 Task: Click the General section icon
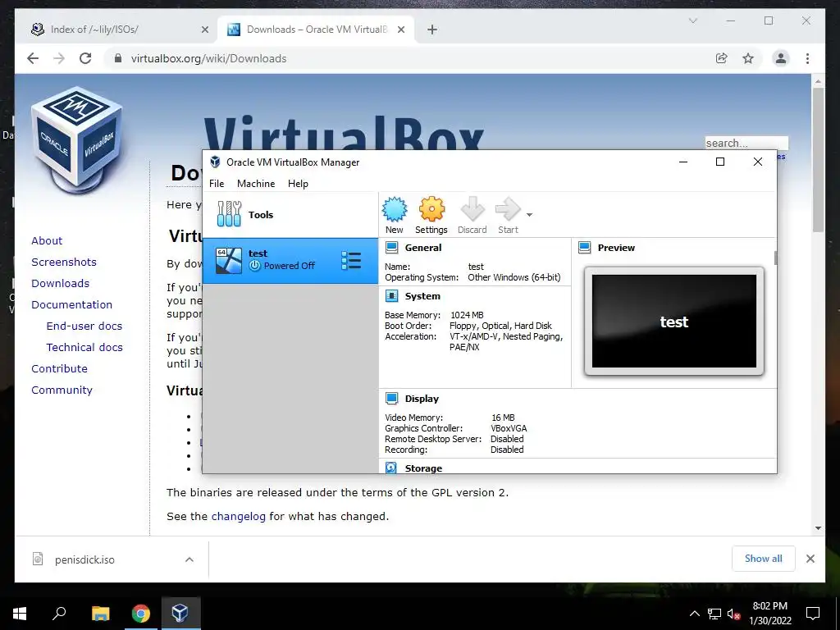(x=391, y=248)
